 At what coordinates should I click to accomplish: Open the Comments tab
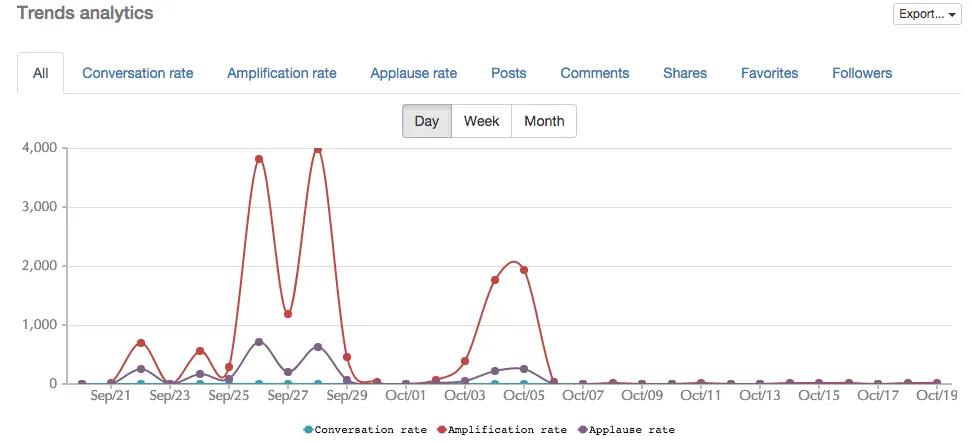[595, 73]
